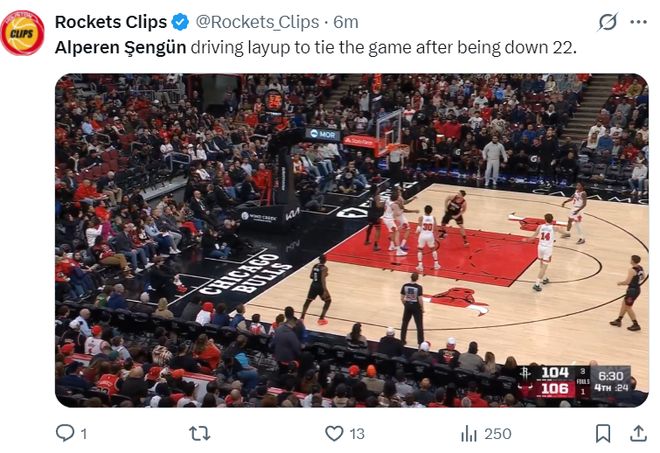
Task: Bookmark this tweet
Action: (603, 433)
